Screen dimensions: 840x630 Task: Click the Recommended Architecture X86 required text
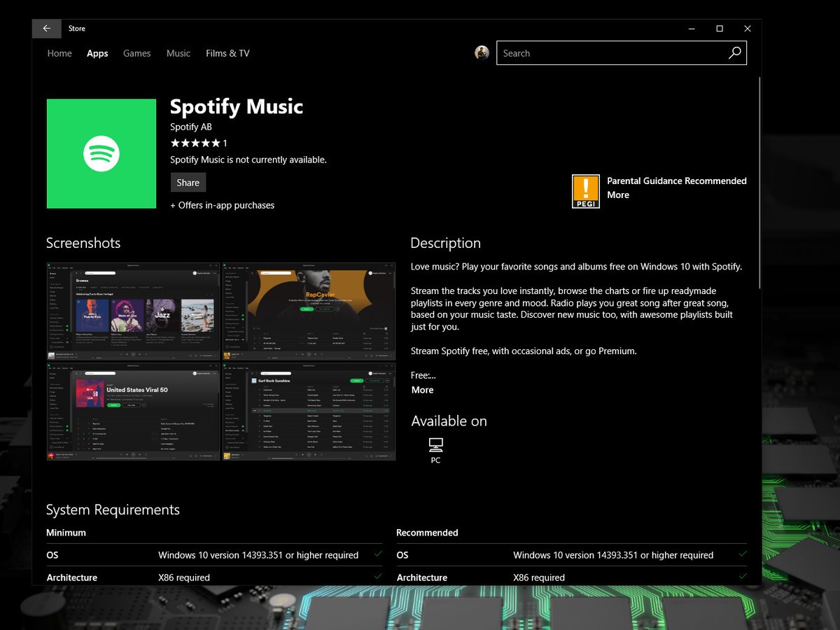coord(539,577)
